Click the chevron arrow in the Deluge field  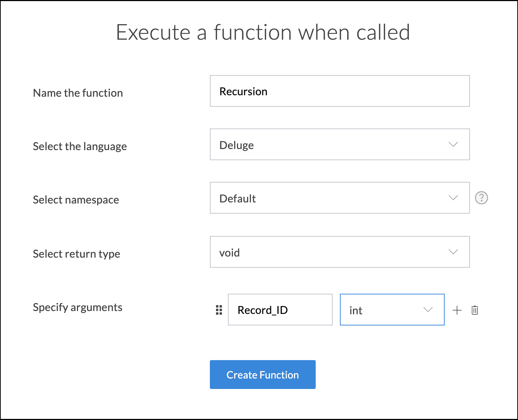click(453, 144)
